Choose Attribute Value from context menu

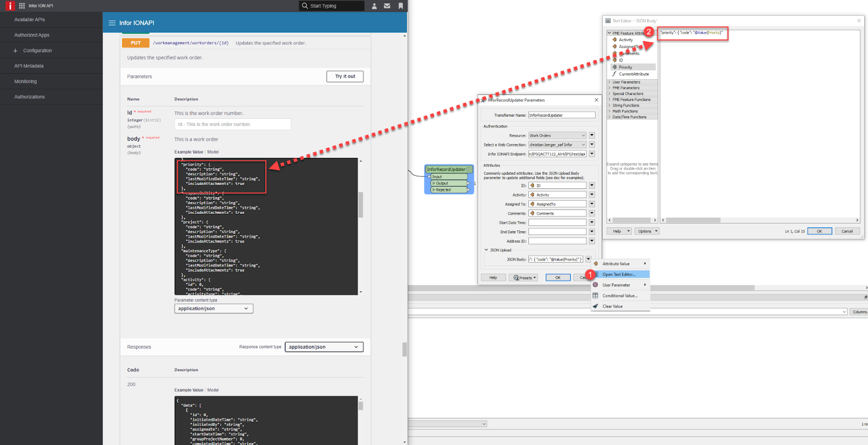[620, 264]
